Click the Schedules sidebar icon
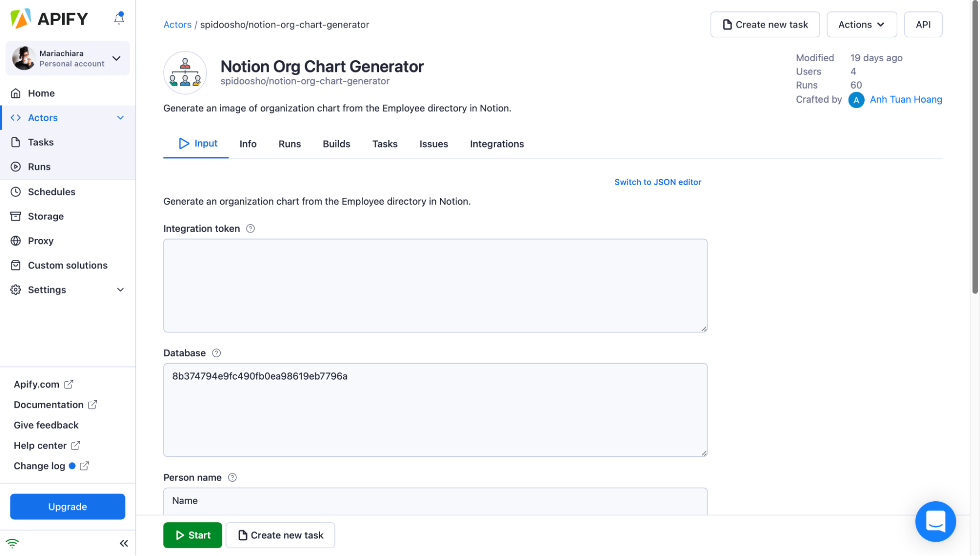This screenshot has width=980, height=556. (x=16, y=191)
